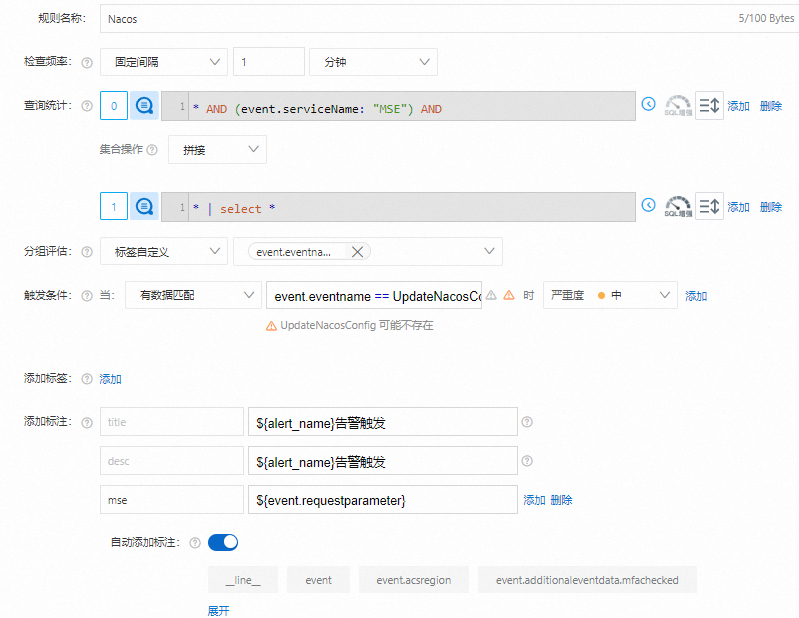Click the query preview icon for query 1
The image size is (799, 618).
[144, 206]
